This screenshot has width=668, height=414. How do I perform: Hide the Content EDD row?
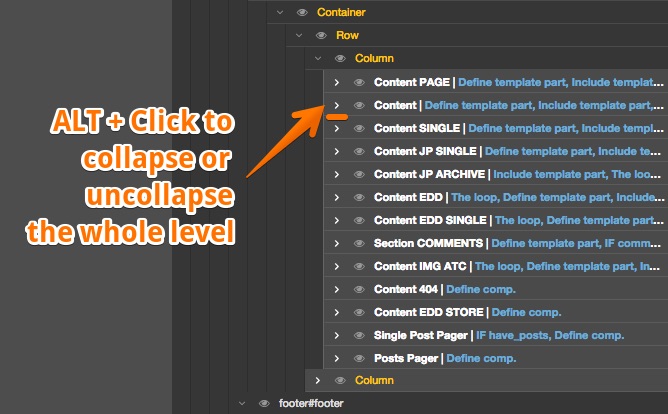pos(359,197)
